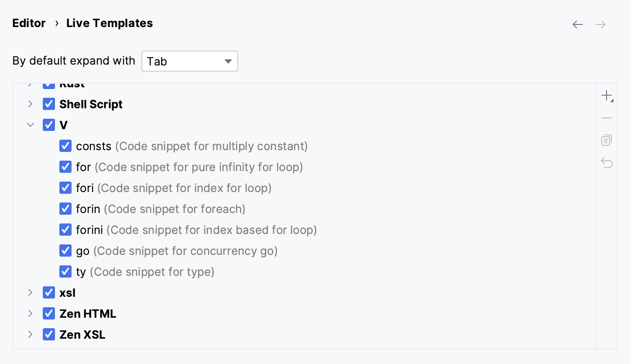Collapse the V template group
631x364 pixels.
pyautogui.click(x=30, y=125)
